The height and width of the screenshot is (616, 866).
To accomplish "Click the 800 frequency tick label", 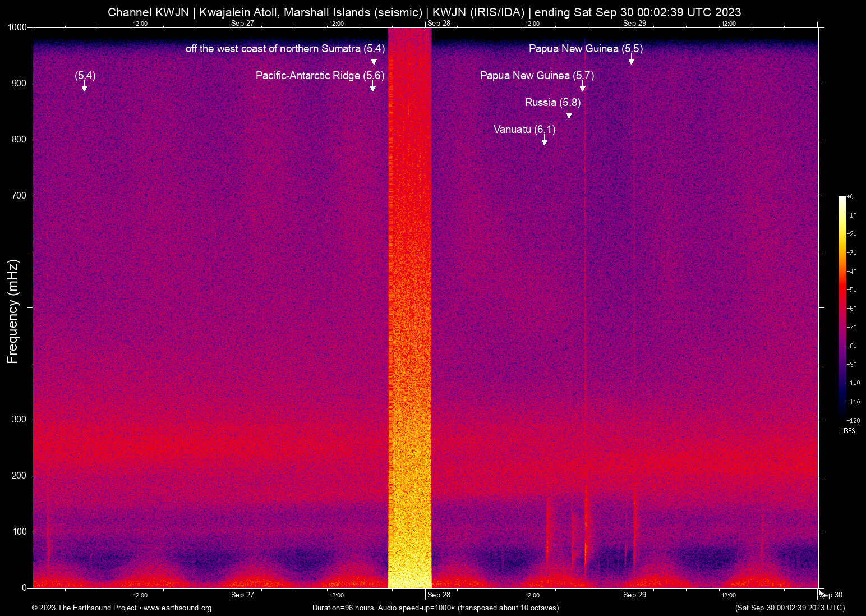I will click(20, 140).
